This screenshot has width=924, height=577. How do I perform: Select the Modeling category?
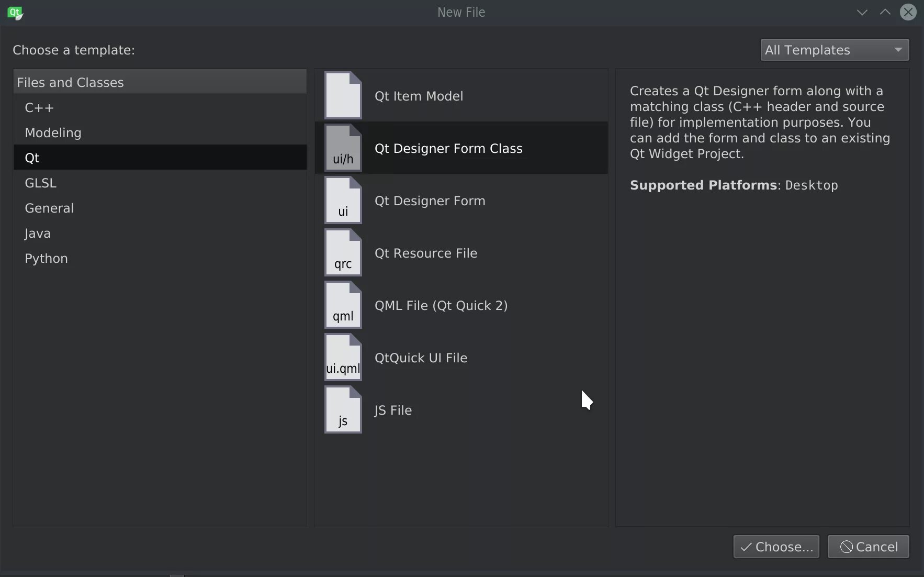click(53, 133)
